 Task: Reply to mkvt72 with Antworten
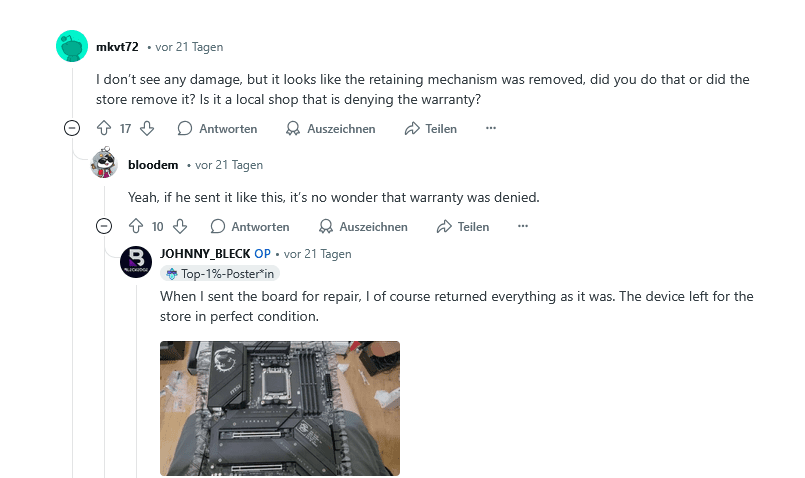coord(217,129)
